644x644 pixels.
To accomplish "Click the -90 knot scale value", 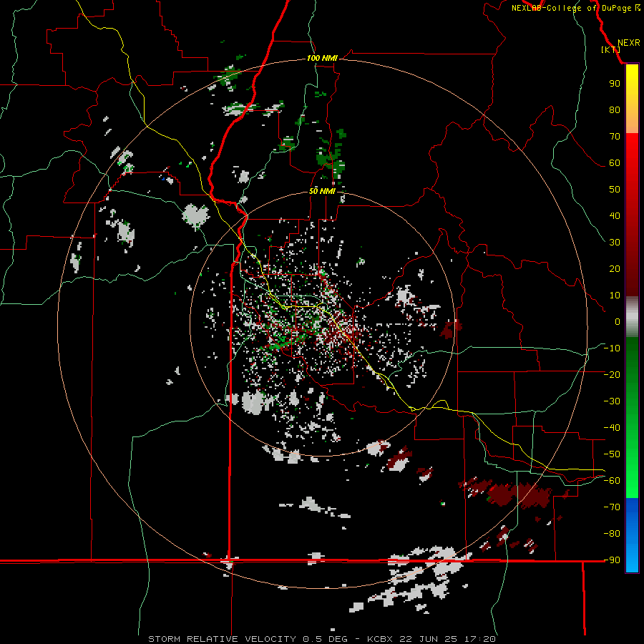I will tap(612, 560).
